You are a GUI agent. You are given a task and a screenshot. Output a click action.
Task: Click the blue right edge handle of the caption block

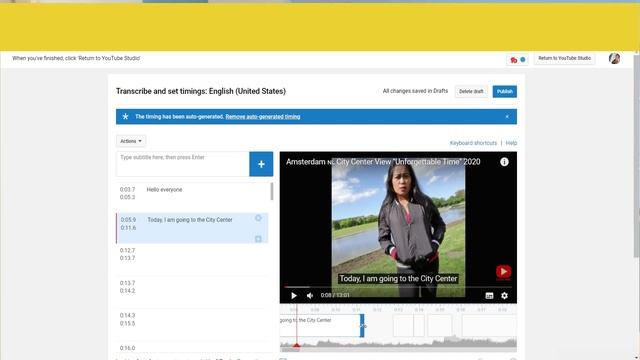(362, 325)
